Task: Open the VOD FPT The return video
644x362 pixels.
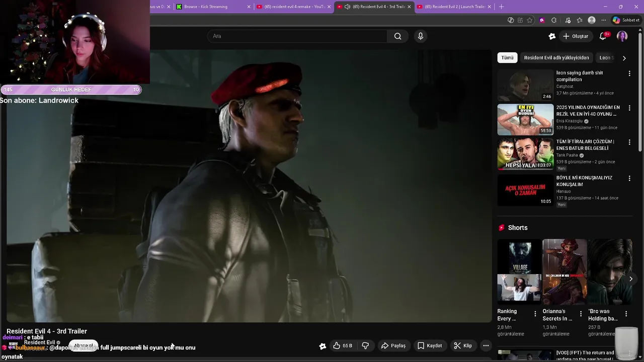Action: tap(585, 355)
